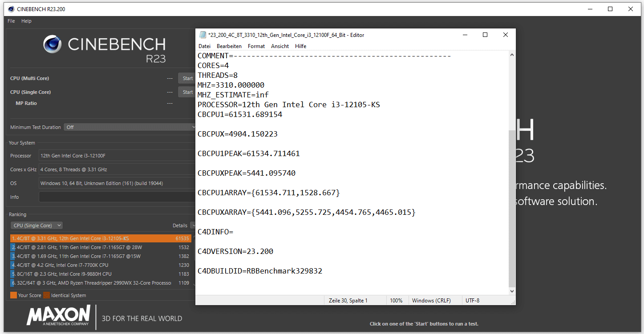Click the orange Your Score legend swatch
This screenshot has height=334, width=644.
[13, 295]
